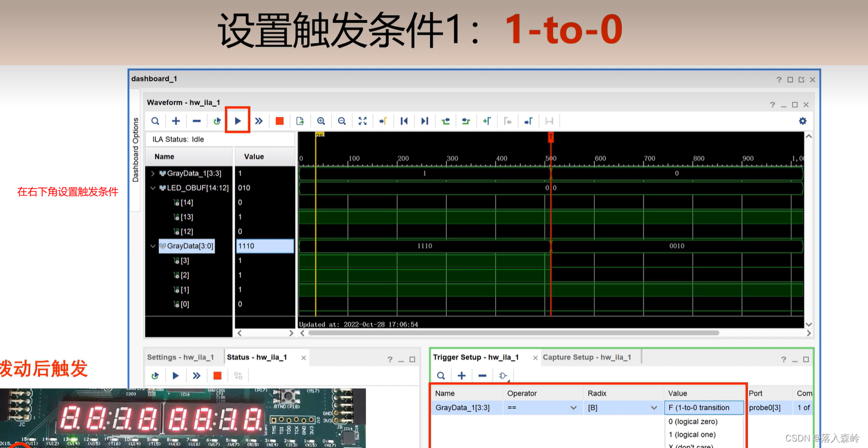Run trigger for ILA in Waveform toolbar
Viewport: 868px width, 448px height.
point(238,121)
